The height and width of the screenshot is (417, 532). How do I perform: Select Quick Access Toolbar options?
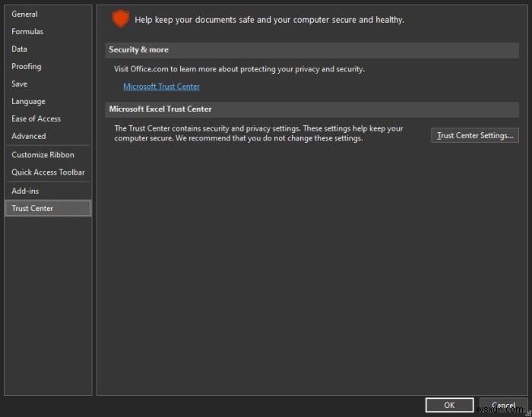48,172
